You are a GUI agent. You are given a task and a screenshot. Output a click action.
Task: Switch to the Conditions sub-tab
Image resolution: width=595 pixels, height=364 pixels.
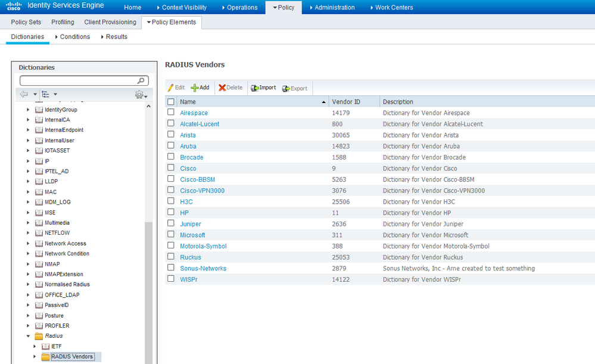coord(73,37)
